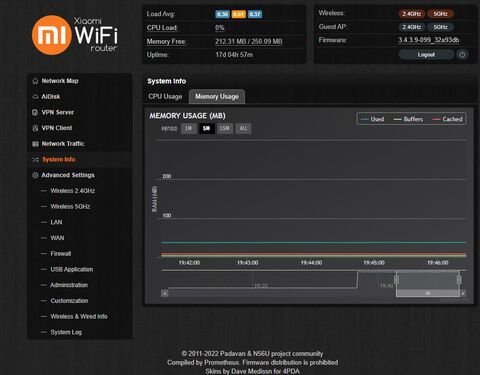Image resolution: width=480 pixels, height=375 pixels.
Task: Toggle the Cached series in chart legend
Action: tap(447, 119)
